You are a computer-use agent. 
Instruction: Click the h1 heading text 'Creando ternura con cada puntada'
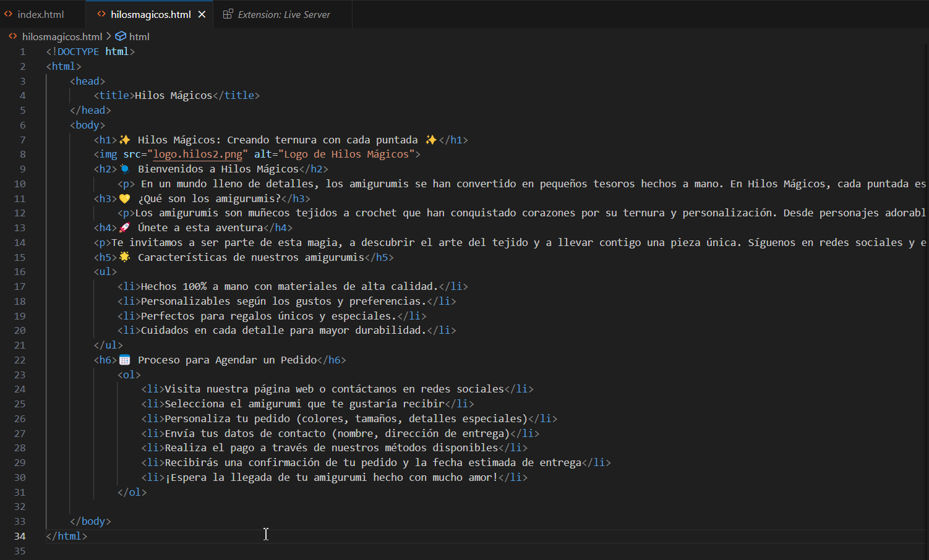[x=322, y=140]
